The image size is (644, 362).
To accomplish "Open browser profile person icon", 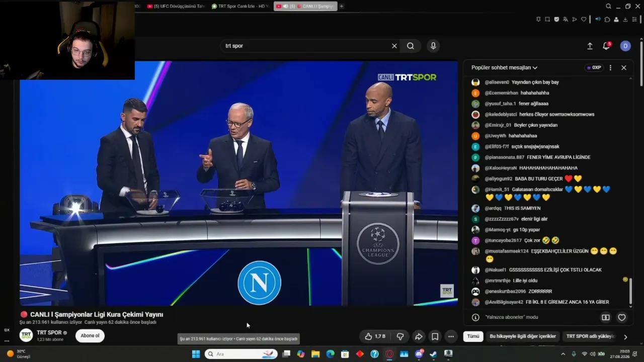I will (616, 19).
